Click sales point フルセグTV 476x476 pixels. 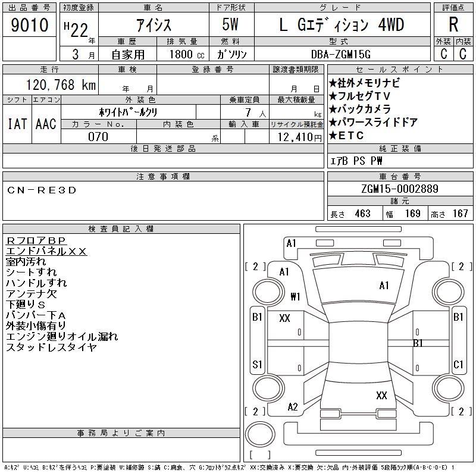[x=360, y=96]
